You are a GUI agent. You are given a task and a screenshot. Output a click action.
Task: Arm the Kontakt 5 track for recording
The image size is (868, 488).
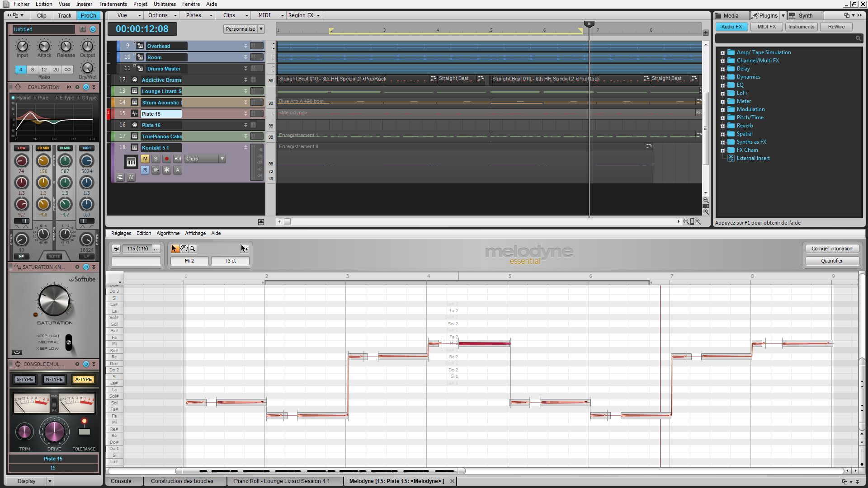coord(167,159)
